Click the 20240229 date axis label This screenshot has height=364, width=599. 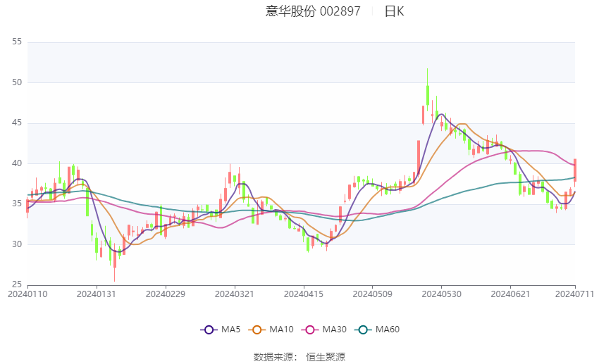(166, 294)
